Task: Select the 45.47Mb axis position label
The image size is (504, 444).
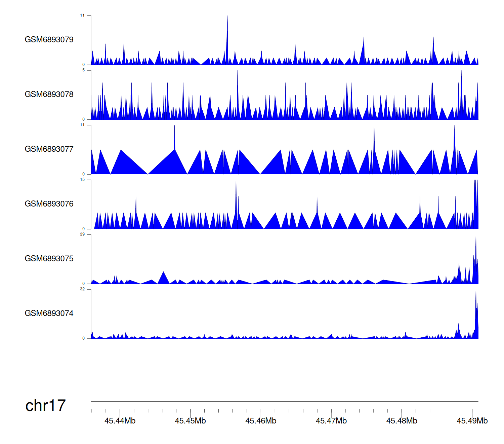Action: click(x=331, y=421)
